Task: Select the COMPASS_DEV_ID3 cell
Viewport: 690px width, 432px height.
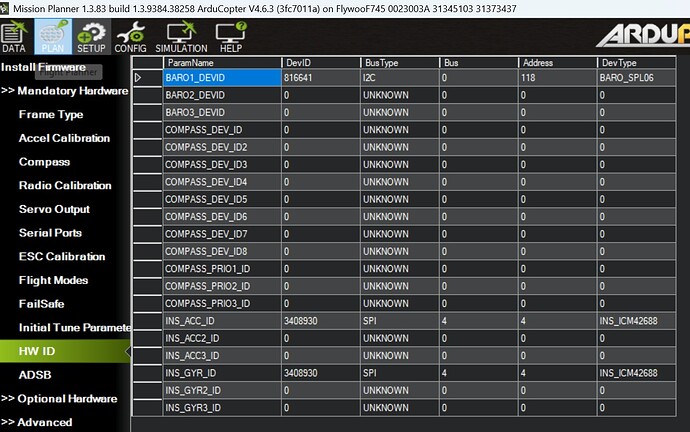Action: 222,165
